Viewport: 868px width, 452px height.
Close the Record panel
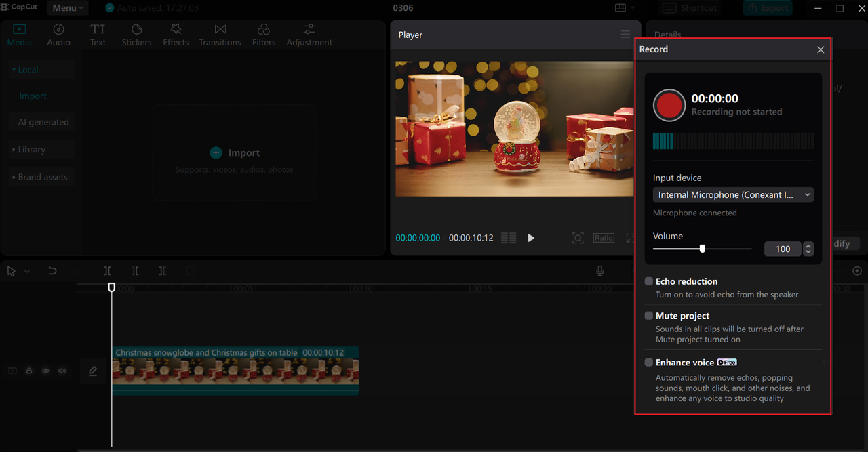[821, 49]
